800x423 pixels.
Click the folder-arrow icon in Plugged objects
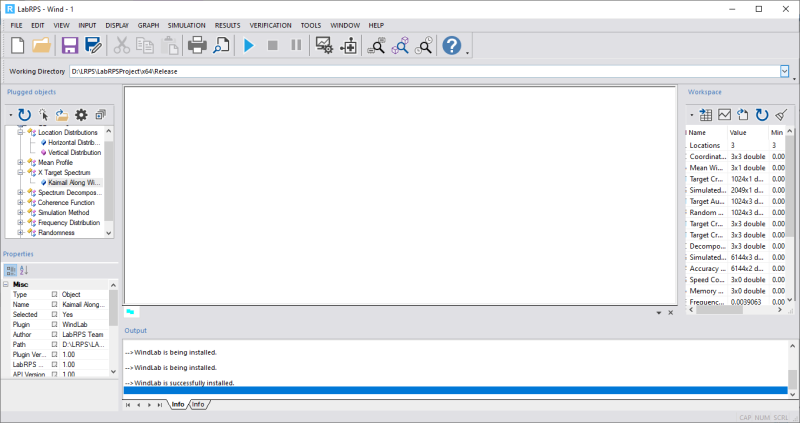click(62, 115)
